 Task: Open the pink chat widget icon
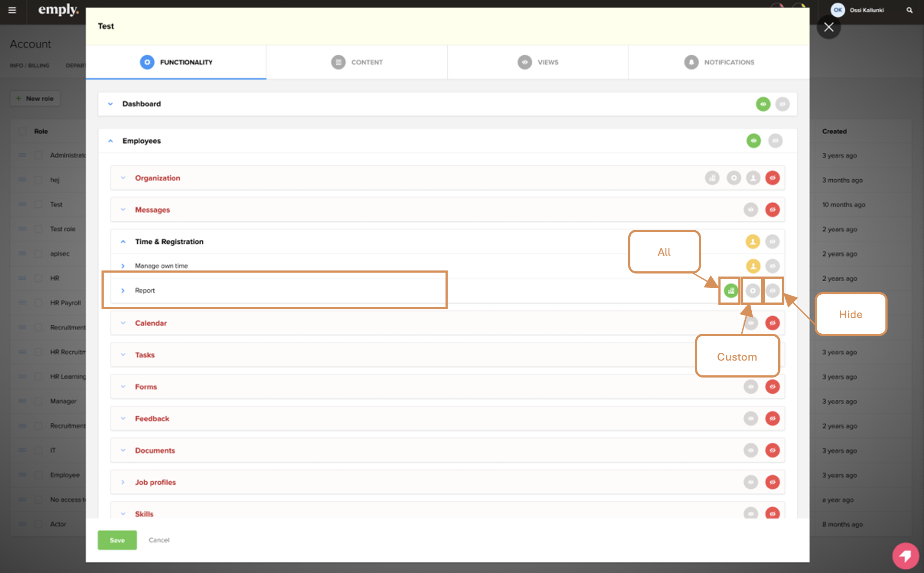tap(905, 555)
